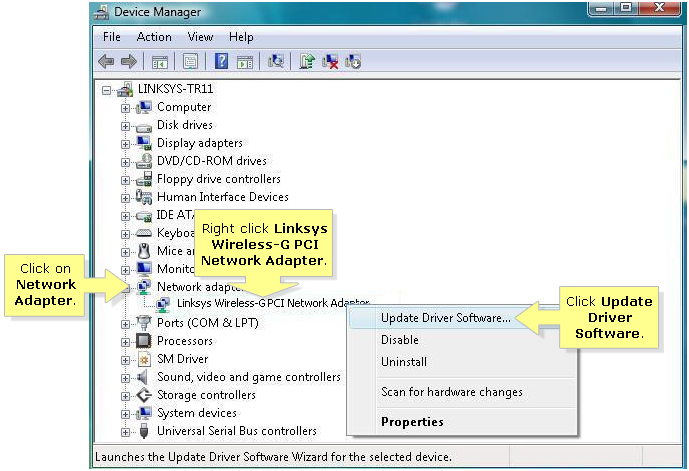This screenshot has height=471, width=689.
Task: Click the Human Interface Devices icon
Action: pos(144,197)
